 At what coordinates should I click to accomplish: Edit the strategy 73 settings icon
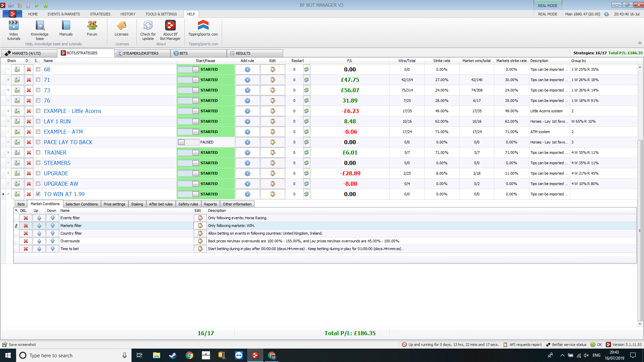point(273,90)
